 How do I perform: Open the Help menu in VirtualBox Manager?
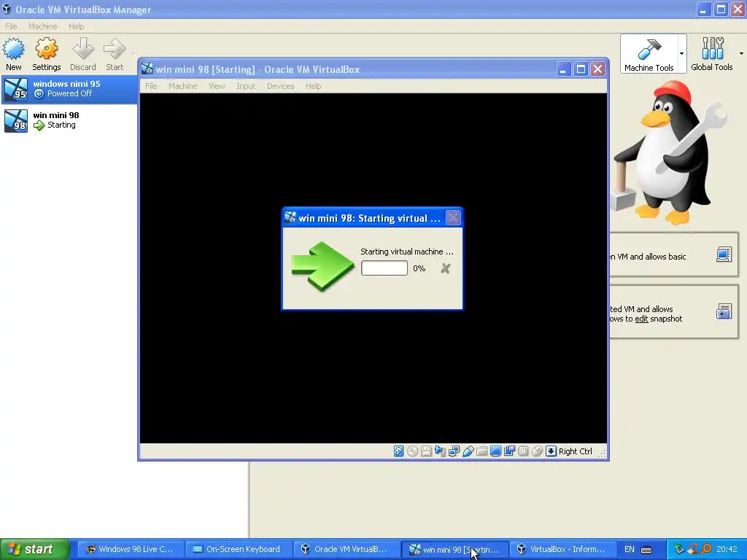click(76, 26)
